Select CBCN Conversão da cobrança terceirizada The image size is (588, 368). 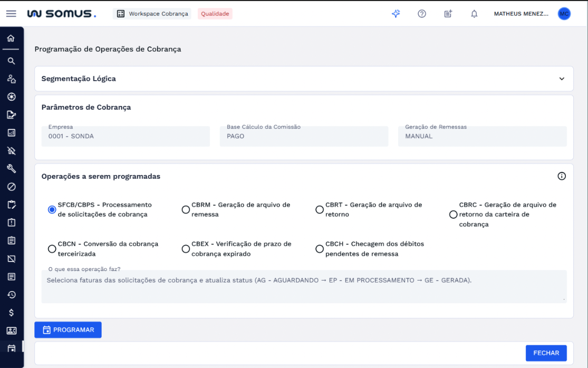(x=52, y=249)
